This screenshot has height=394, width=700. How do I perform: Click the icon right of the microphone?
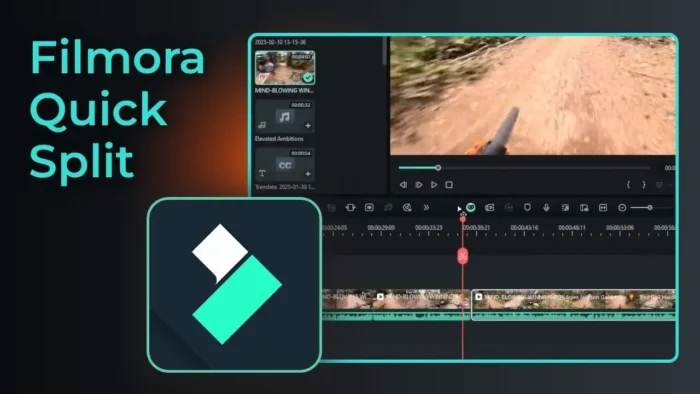click(x=565, y=207)
